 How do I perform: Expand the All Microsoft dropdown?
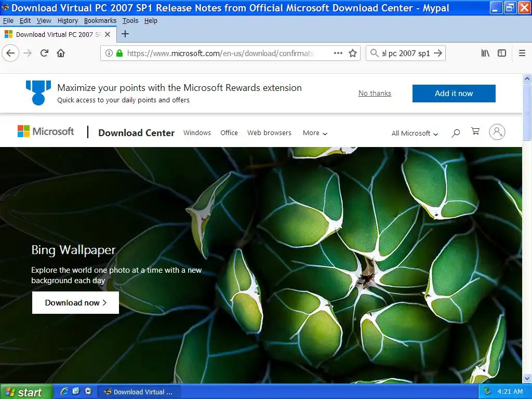(415, 134)
